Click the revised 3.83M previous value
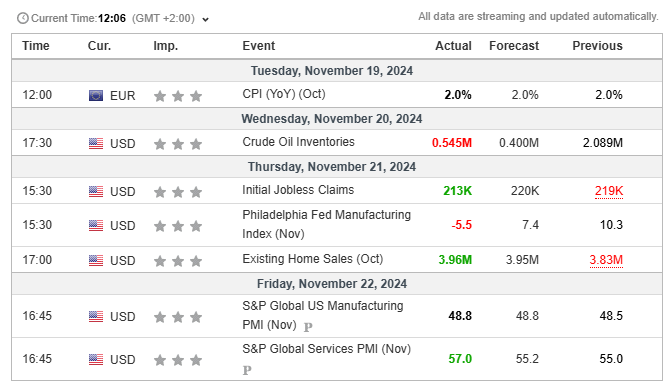The image size is (672, 386). point(606,260)
